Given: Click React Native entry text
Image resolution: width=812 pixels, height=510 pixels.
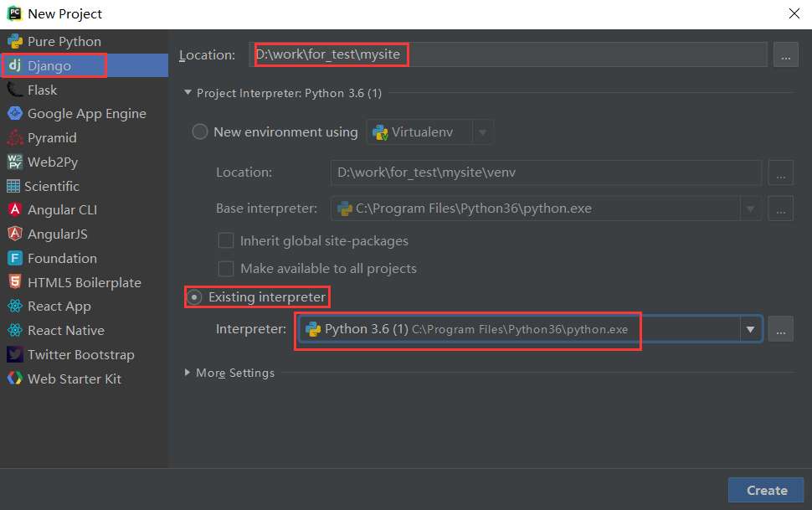Looking at the screenshot, I should (66, 330).
